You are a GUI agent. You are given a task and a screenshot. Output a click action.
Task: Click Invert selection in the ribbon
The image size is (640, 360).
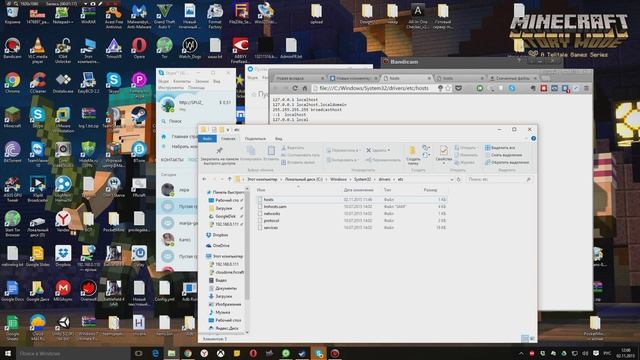pos(507,162)
